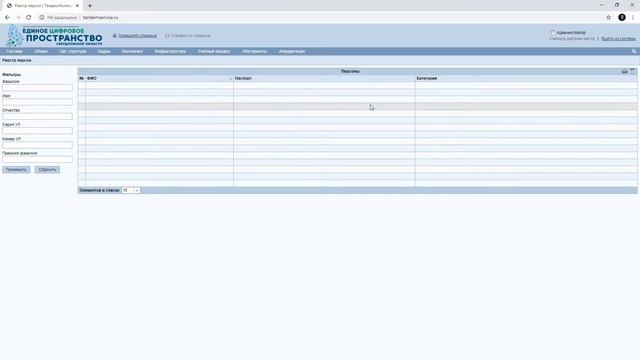Click the Сменить рабочее место link
The width and height of the screenshot is (640, 360).
(x=572, y=39)
